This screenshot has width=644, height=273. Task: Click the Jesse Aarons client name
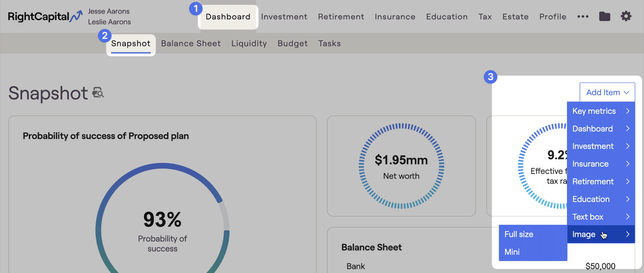click(109, 11)
